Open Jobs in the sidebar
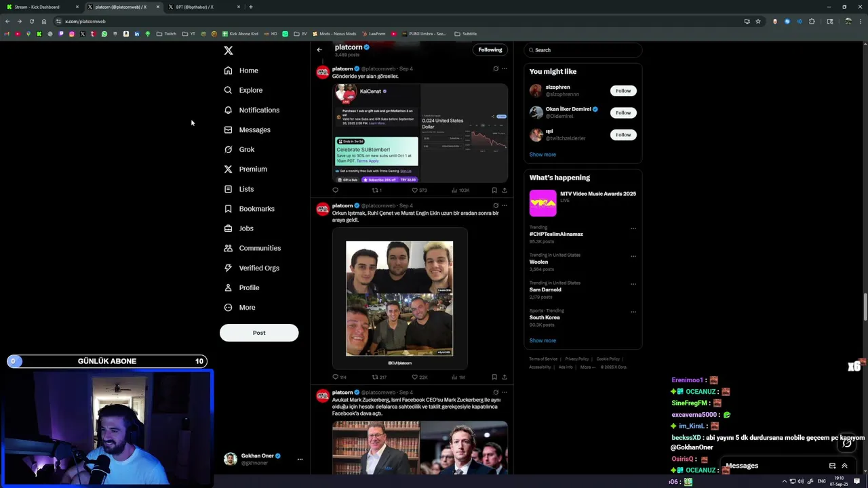 pos(239,228)
